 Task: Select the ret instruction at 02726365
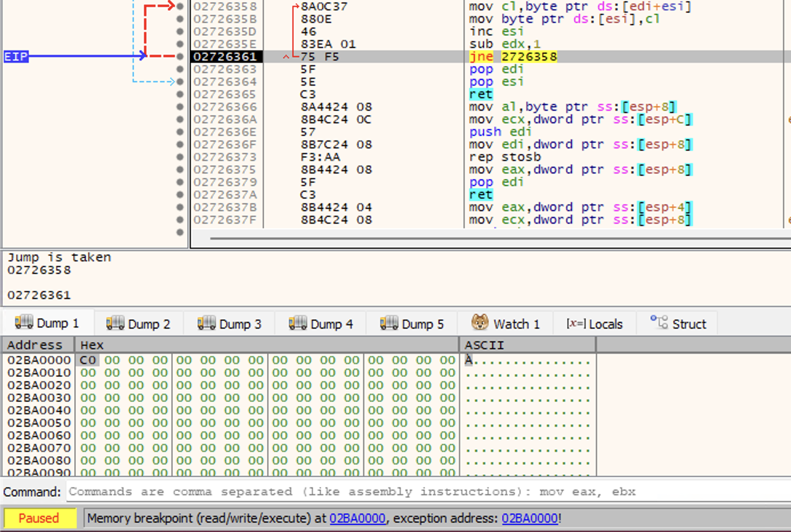481,94
